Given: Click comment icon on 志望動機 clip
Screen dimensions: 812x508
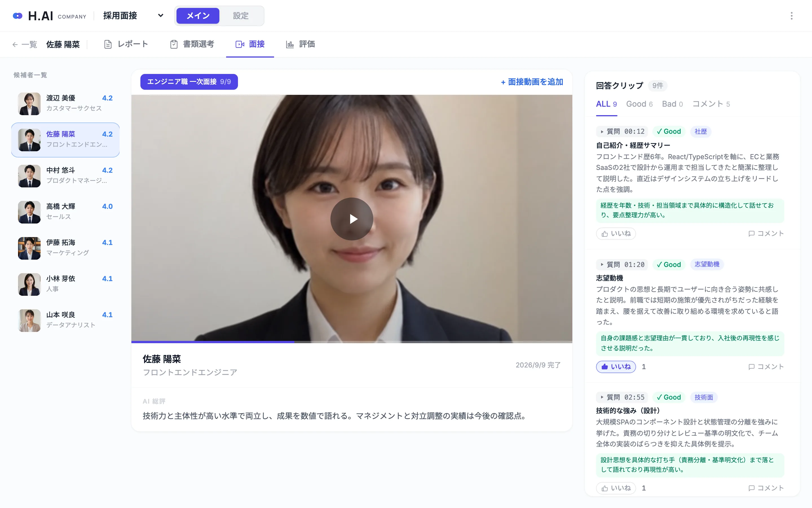Looking at the screenshot, I should click(752, 367).
